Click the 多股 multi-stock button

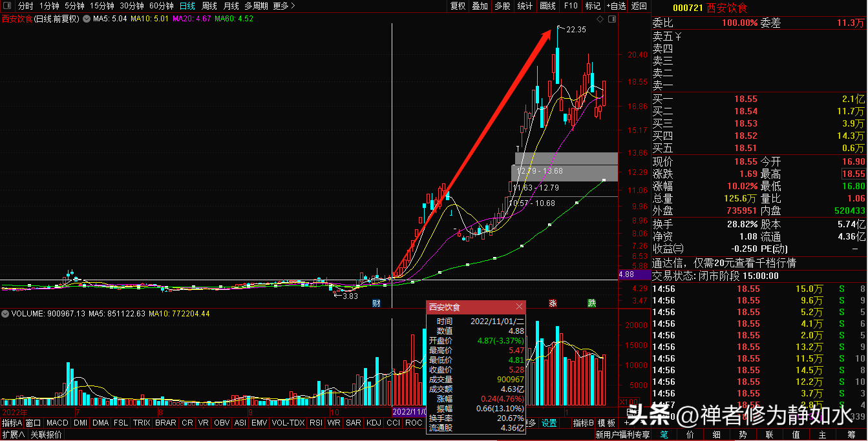coord(502,6)
